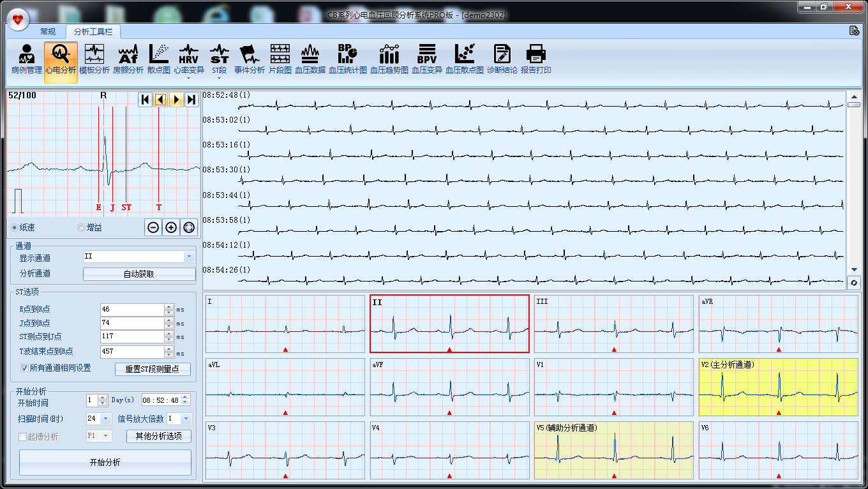The height and width of the screenshot is (489, 868).
Task: Click the 开始分析 start analysis button
Action: click(x=105, y=462)
